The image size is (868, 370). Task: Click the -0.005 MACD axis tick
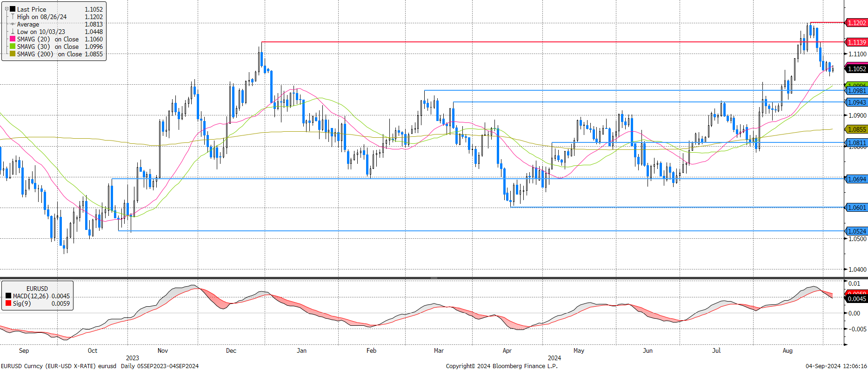click(857, 329)
